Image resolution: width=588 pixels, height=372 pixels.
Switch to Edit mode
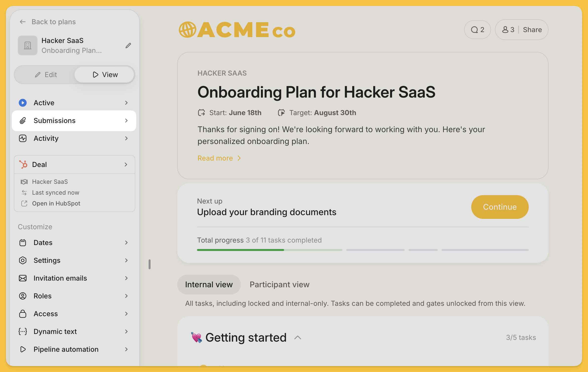coord(46,75)
